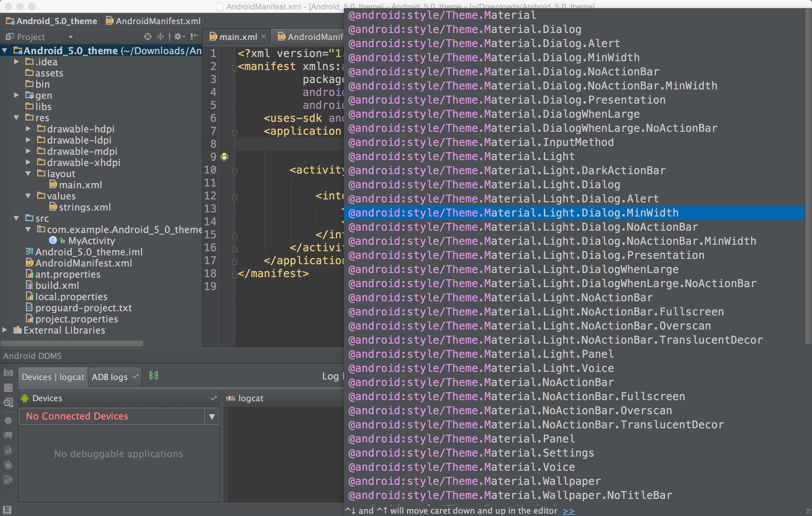Screen dimensions: 812x516
Task: Click the fold marker on line 12
Action: coord(235,197)
